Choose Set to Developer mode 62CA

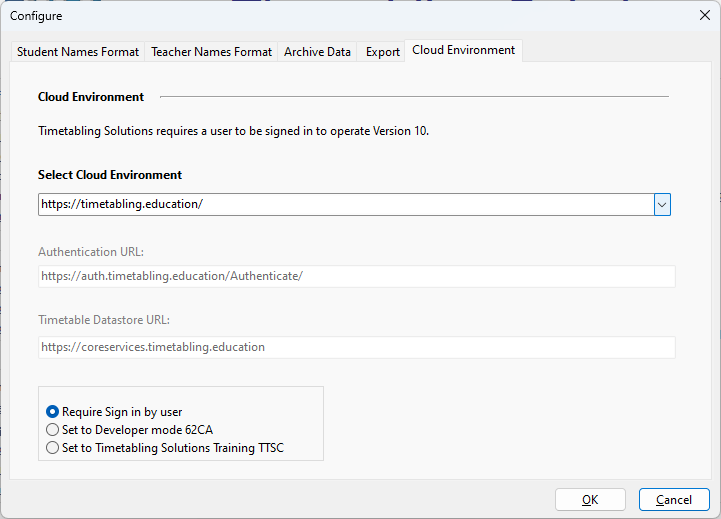coord(130,430)
